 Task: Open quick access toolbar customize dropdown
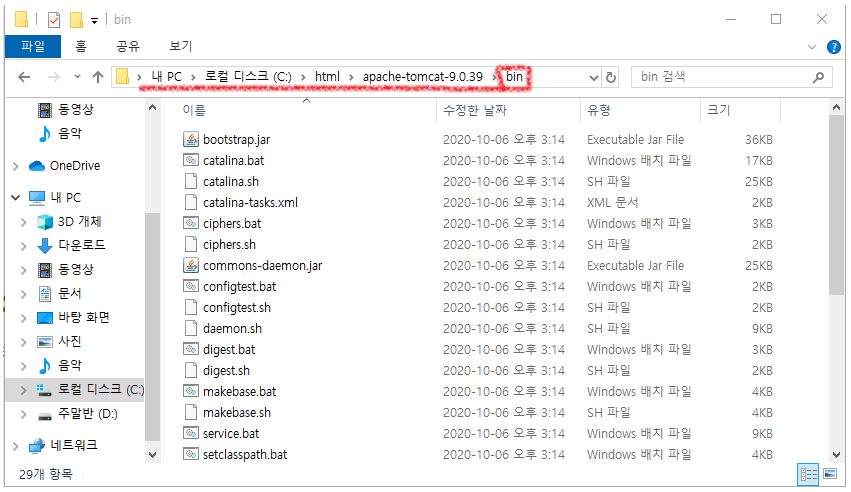coord(94,21)
